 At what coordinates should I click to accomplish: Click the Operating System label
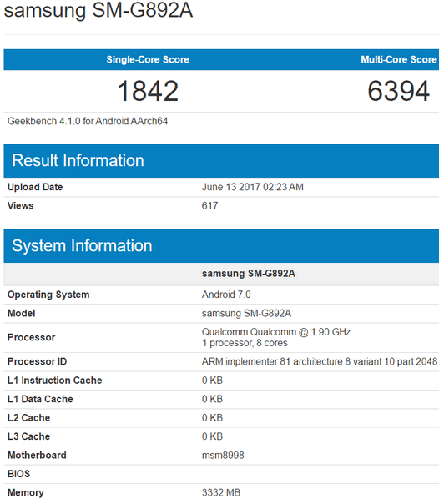click(x=48, y=295)
